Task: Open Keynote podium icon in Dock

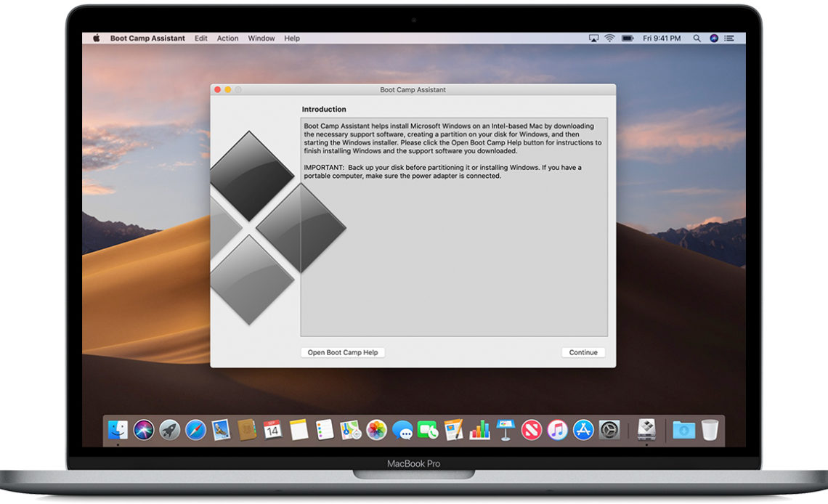Action: [506, 430]
